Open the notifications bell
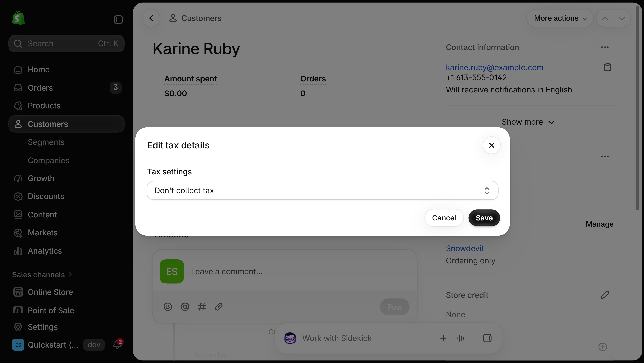The height and width of the screenshot is (363, 644). (117, 344)
